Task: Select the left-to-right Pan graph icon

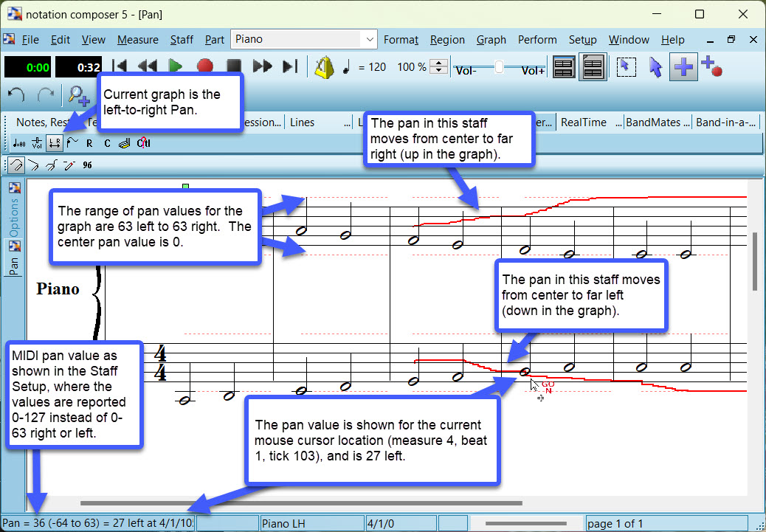Action: point(54,143)
